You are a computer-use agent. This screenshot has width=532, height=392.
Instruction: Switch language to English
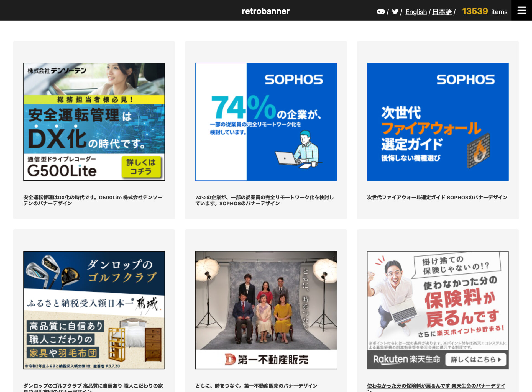(416, 12)
